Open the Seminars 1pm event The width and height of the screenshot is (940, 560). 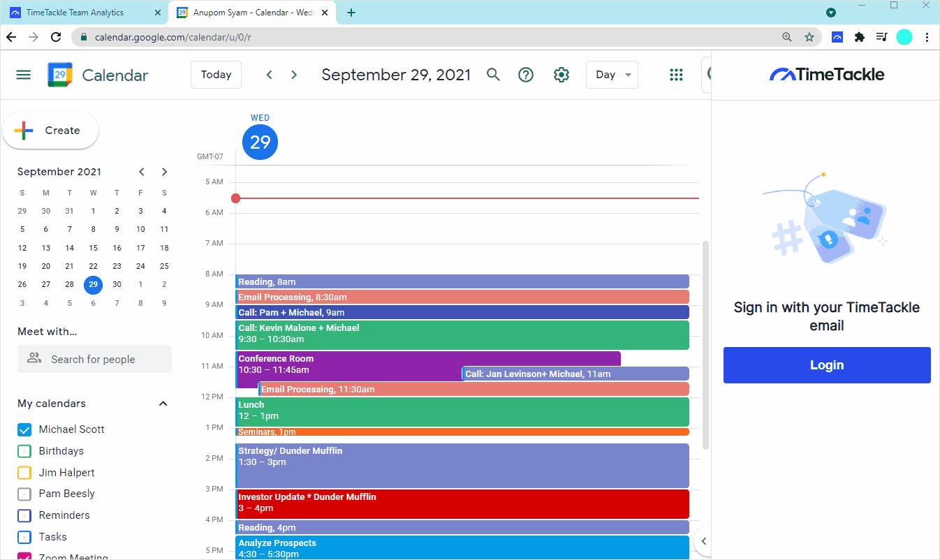coord(462,432)
